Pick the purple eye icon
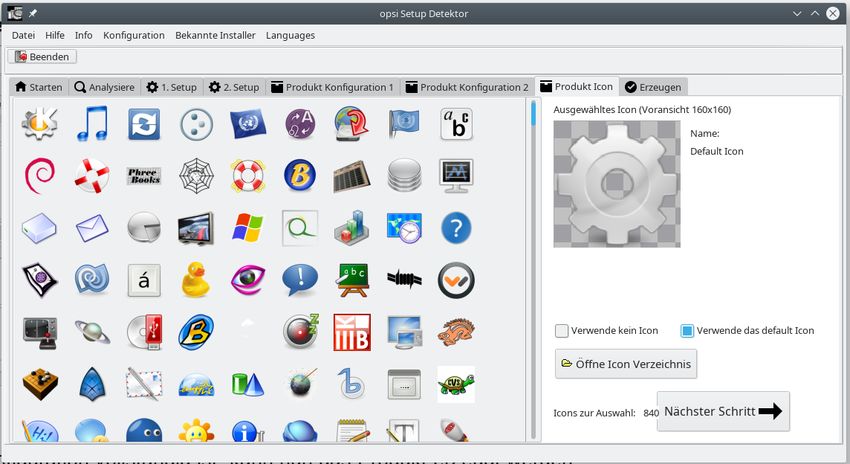850x464 pixels. click(x=248, y=280)
